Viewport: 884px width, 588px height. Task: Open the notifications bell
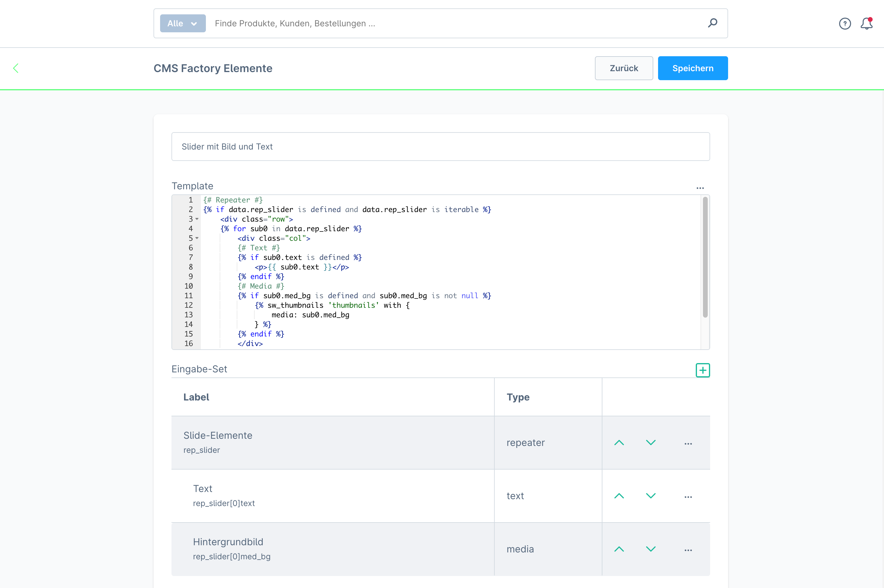(x=866, y=24)
